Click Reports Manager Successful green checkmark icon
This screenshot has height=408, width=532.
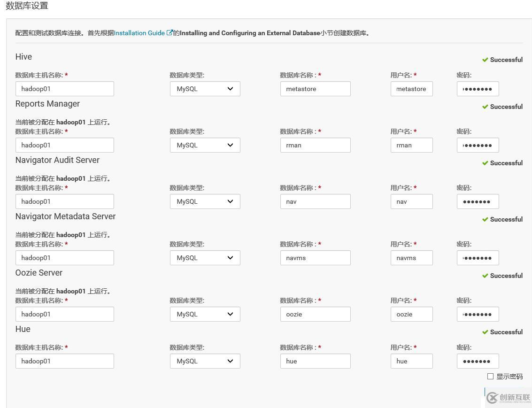[x=485, y=107]
